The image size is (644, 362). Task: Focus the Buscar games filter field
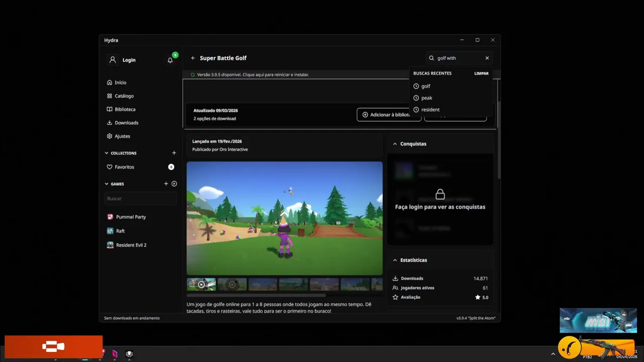tap(141, 199)
